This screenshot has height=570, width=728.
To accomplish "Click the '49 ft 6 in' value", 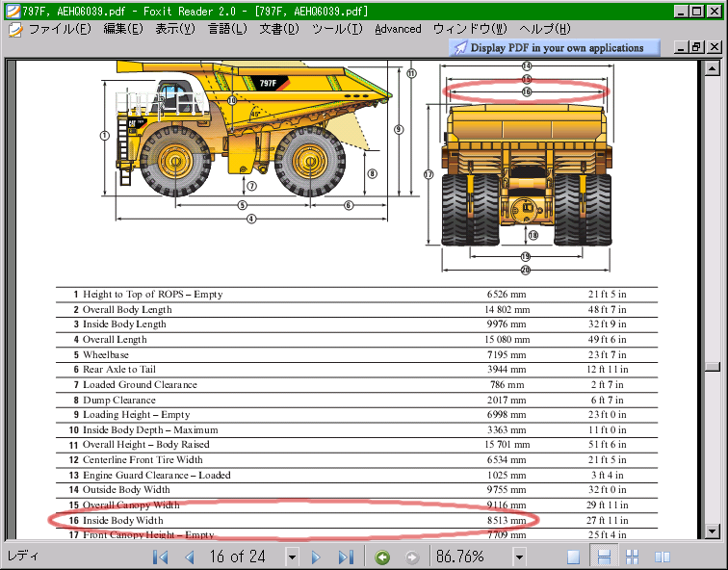I will 608,339.
